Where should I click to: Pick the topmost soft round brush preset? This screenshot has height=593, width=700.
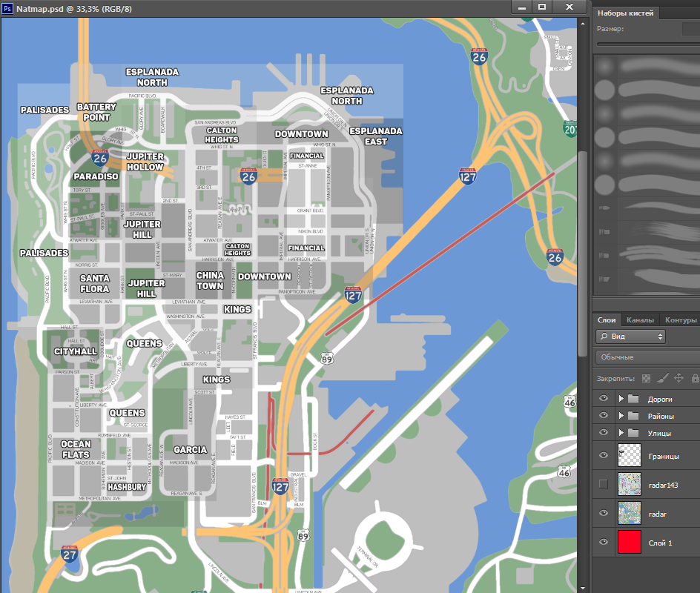[x=647, y=67]
